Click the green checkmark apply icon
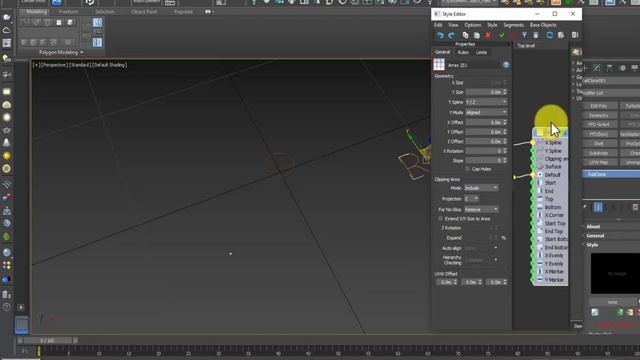This screenshot has height=360, width=640. pyautogui.click(x=502, y=36)
